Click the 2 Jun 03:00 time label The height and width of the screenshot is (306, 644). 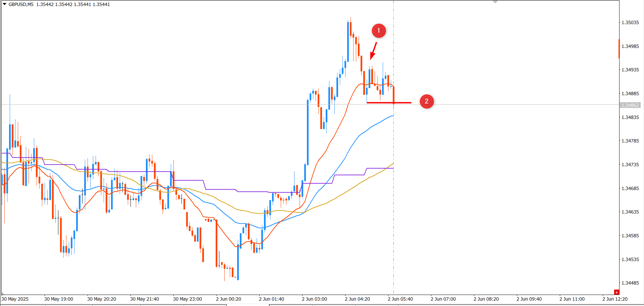[x=314, y=299]
